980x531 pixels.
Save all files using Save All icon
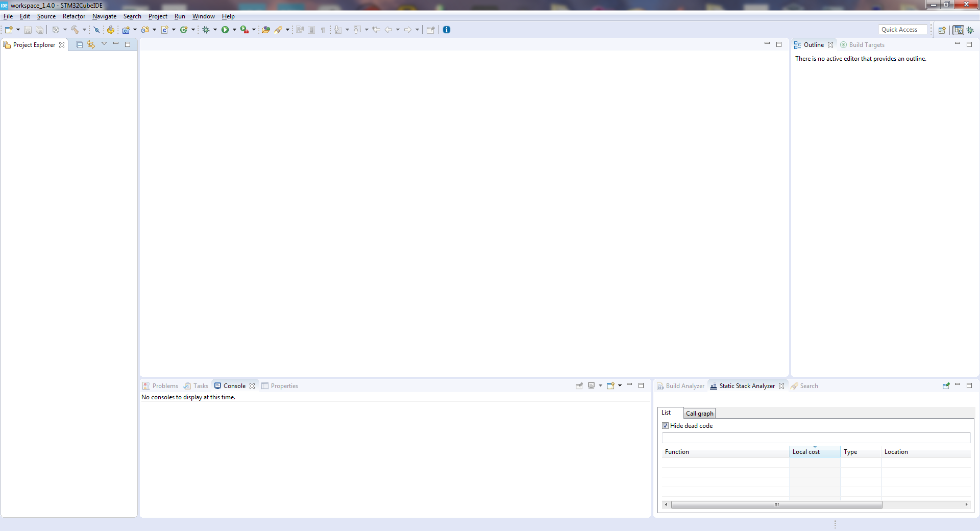point(39,30)
